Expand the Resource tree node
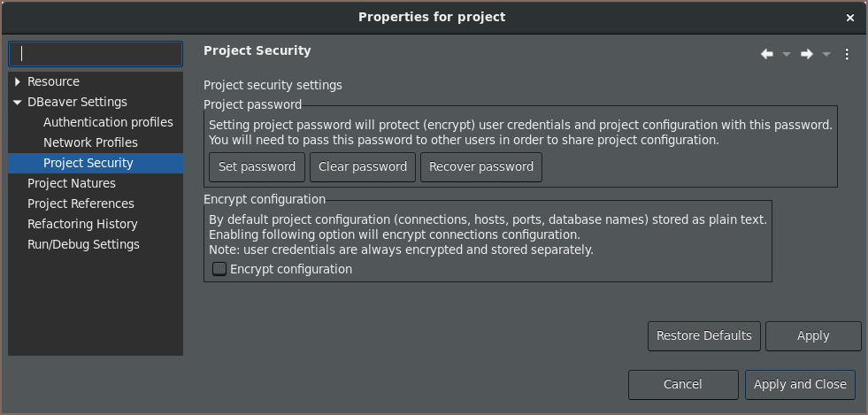The width and height of the screenshot is (868, 415). coord(18,82)
